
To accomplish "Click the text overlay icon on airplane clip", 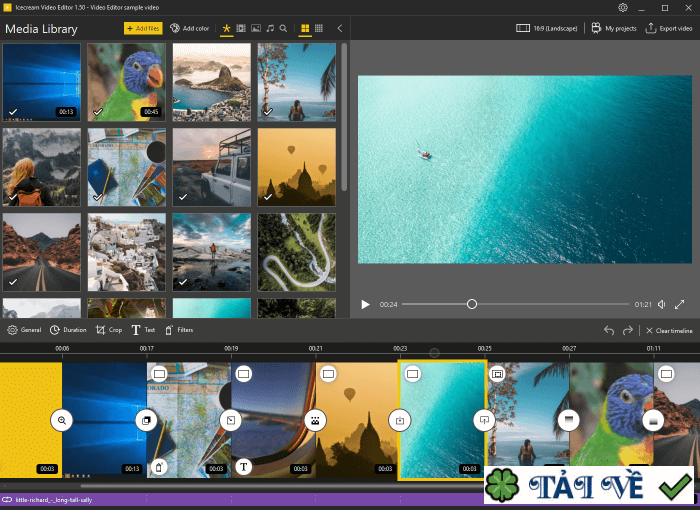I will pyautogui.click(x=243, y=467).
